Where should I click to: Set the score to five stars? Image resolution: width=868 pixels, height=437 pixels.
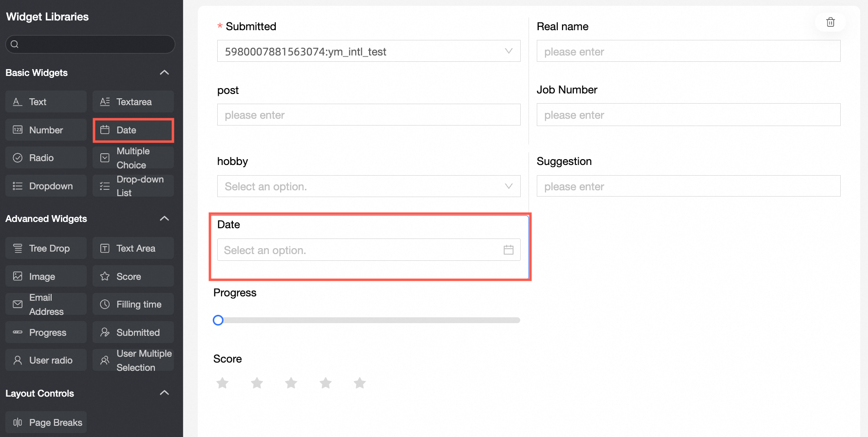(x=360, y=383)
